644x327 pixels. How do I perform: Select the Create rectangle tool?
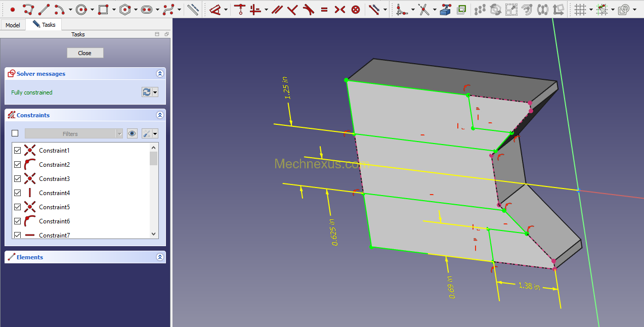click(x=103, y=9)
